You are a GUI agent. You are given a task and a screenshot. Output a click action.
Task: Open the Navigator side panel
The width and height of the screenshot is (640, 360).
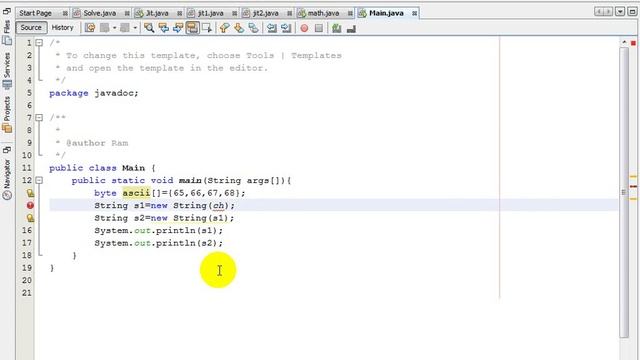7,179
